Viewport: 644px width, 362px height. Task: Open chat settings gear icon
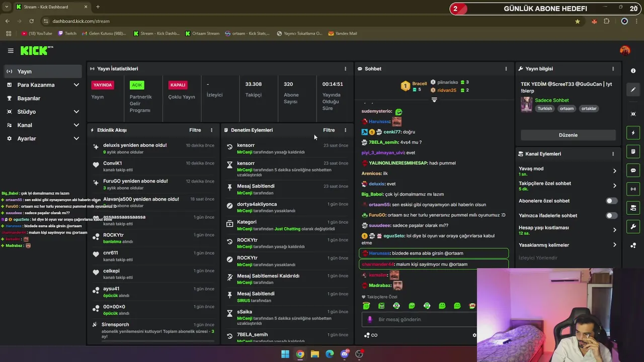click(474, 335)
